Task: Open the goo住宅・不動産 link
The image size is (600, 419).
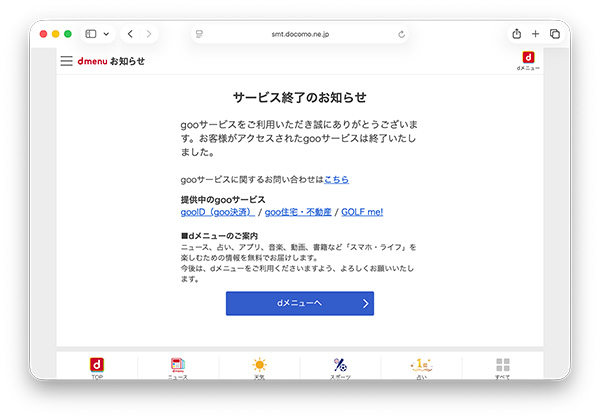Action: (x=299, y=212)
